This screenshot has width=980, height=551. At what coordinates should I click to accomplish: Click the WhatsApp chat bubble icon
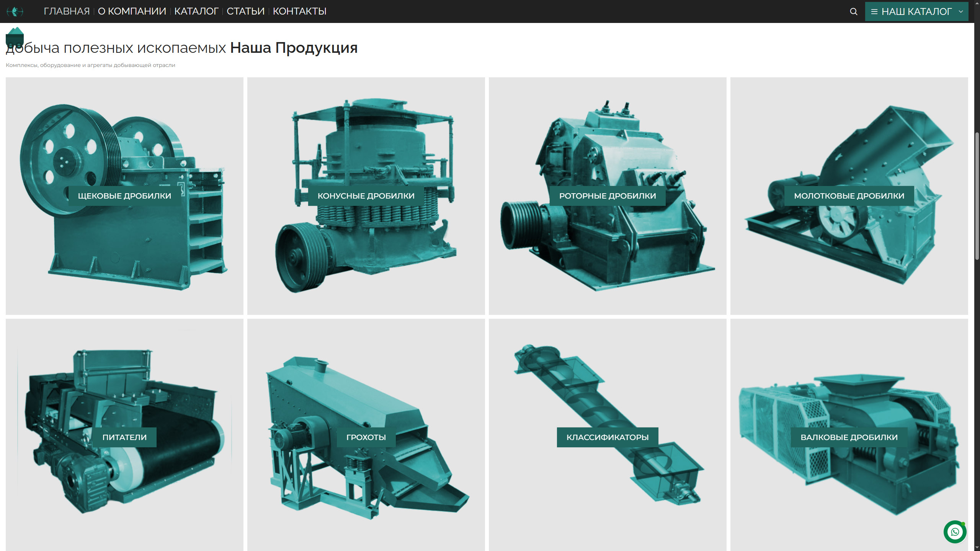[955, 532]
